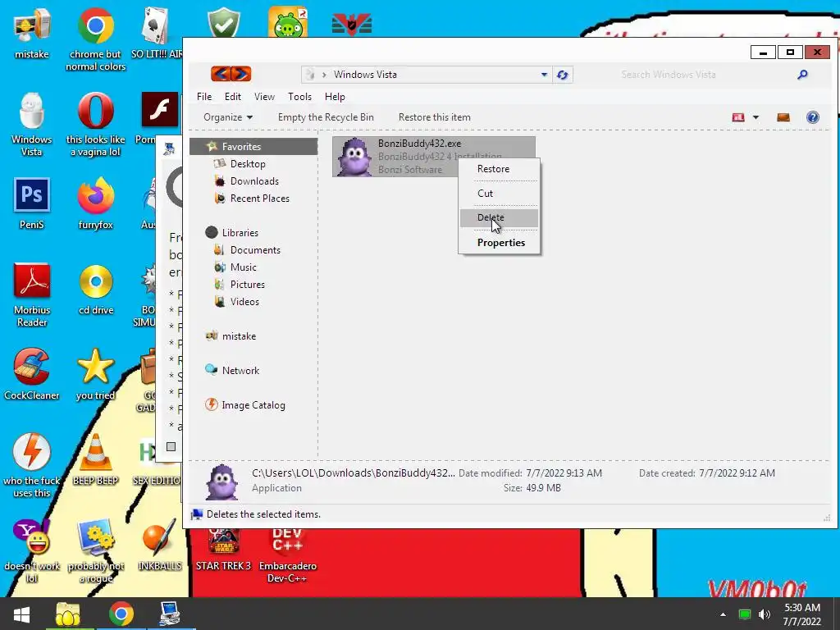Click the back navigation arrow
Screen dimensions: 840x630
221,73
